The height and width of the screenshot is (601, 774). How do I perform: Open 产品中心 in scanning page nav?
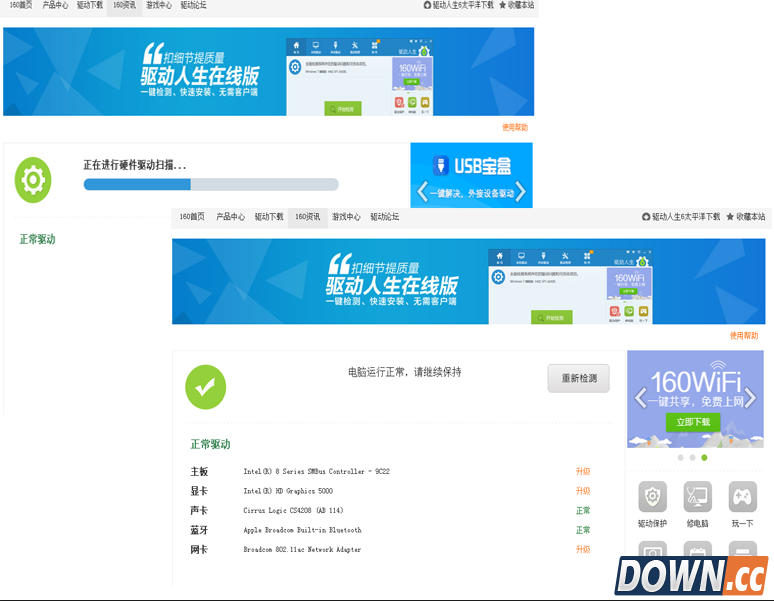tap(55, 5)
